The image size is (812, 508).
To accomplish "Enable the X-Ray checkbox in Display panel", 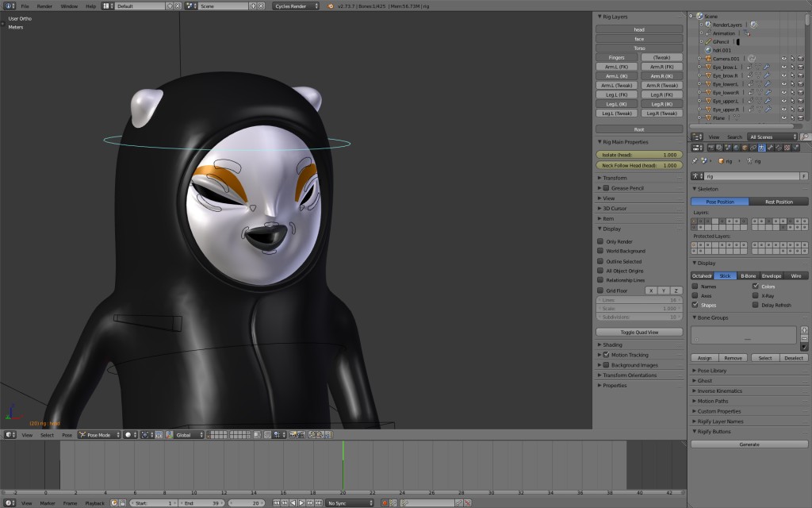I will tap(756, 295).
